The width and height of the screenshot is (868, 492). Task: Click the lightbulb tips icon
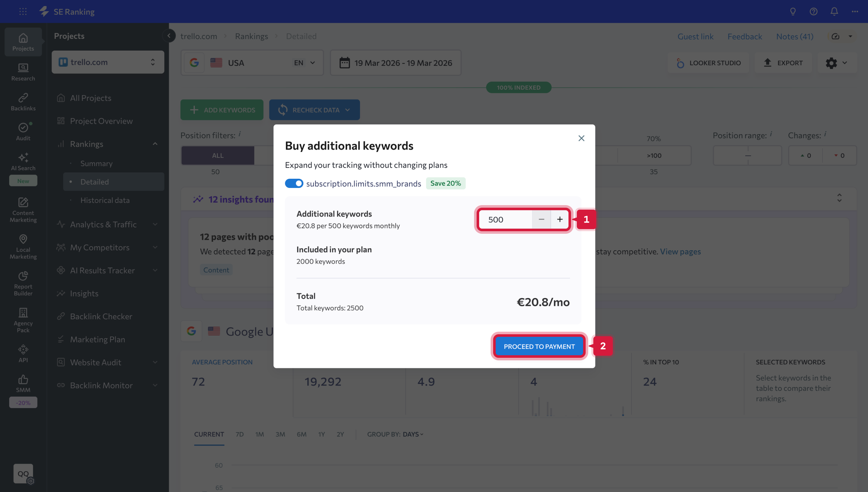[793, 11]
